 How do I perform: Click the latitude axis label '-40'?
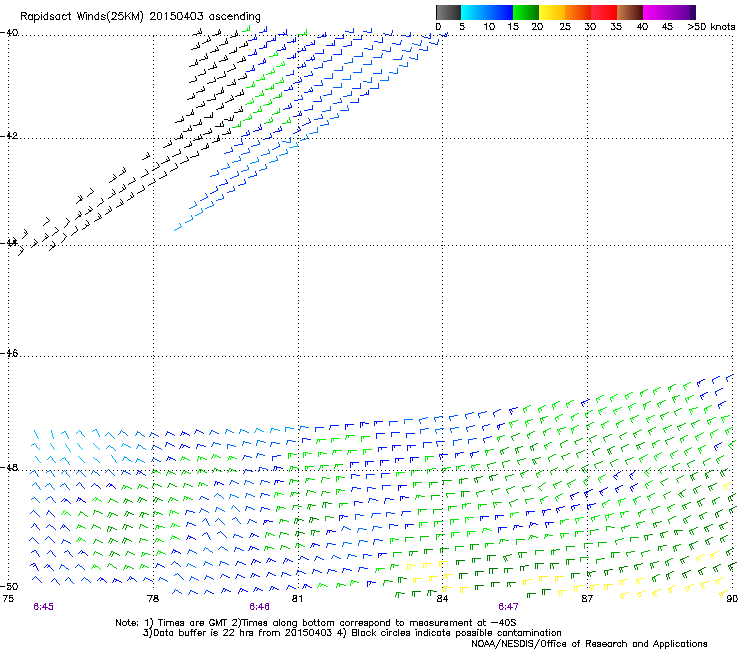coord(9,33)
